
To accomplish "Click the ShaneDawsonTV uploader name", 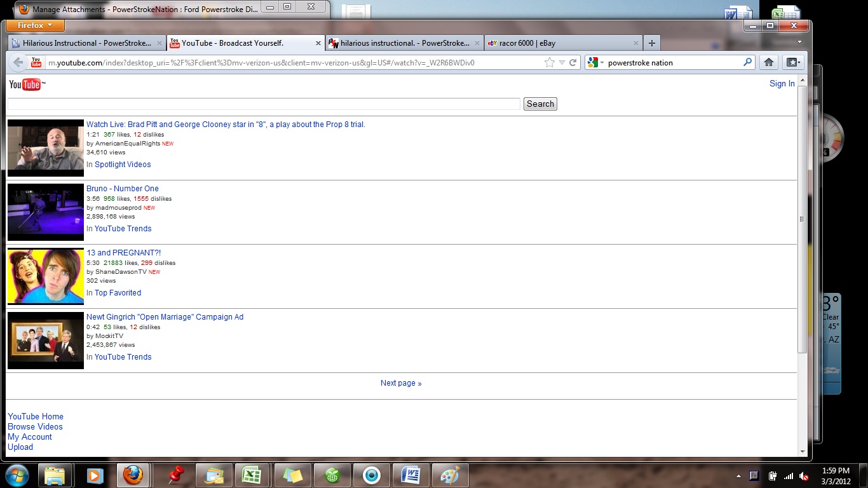I will 121,272.
